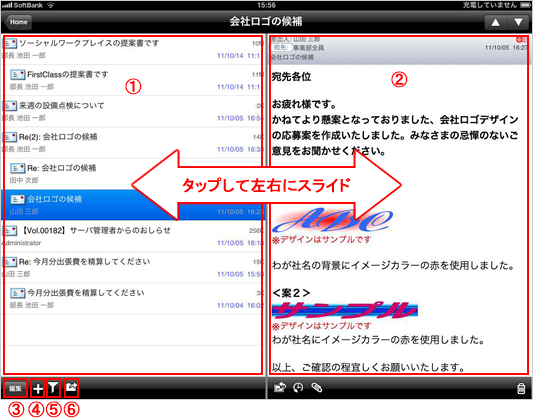The height and width of the screenshot is (420, 533).
Task: Tap the plus icon to create new message
Action: tap(38, 388)
